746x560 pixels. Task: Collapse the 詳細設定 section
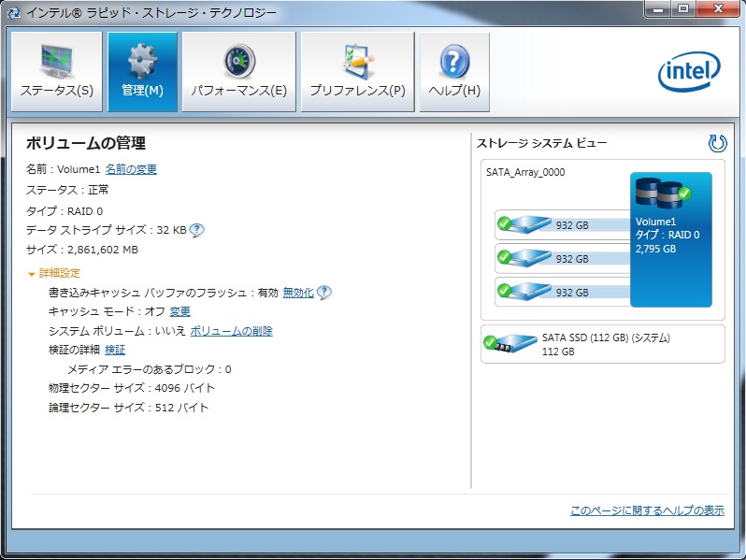pos(54,273)
